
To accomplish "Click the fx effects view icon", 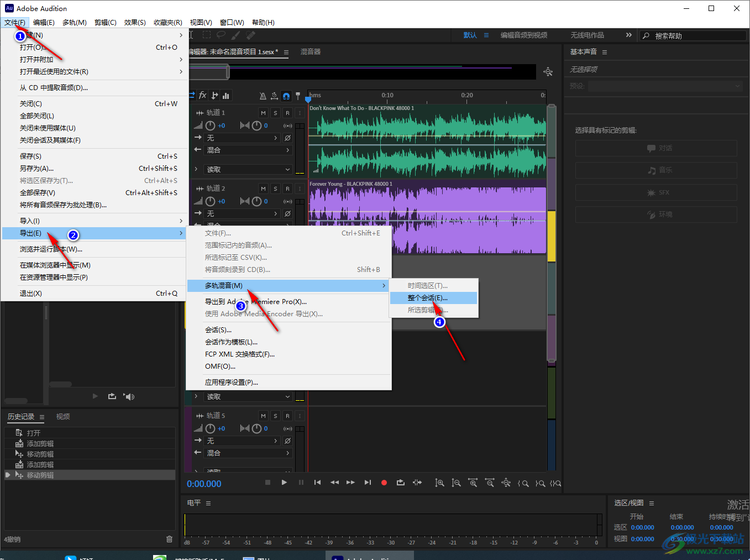I will (203, 95).
